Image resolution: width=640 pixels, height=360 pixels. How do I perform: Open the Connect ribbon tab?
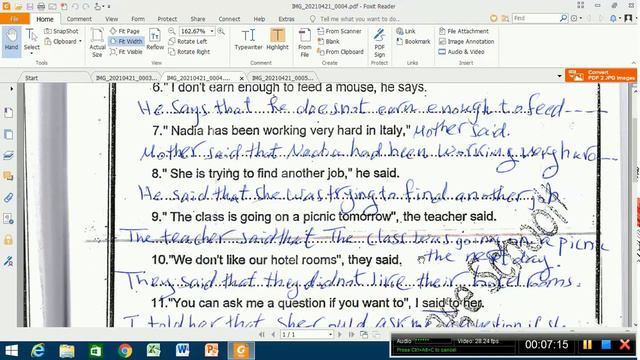point(229,19)
